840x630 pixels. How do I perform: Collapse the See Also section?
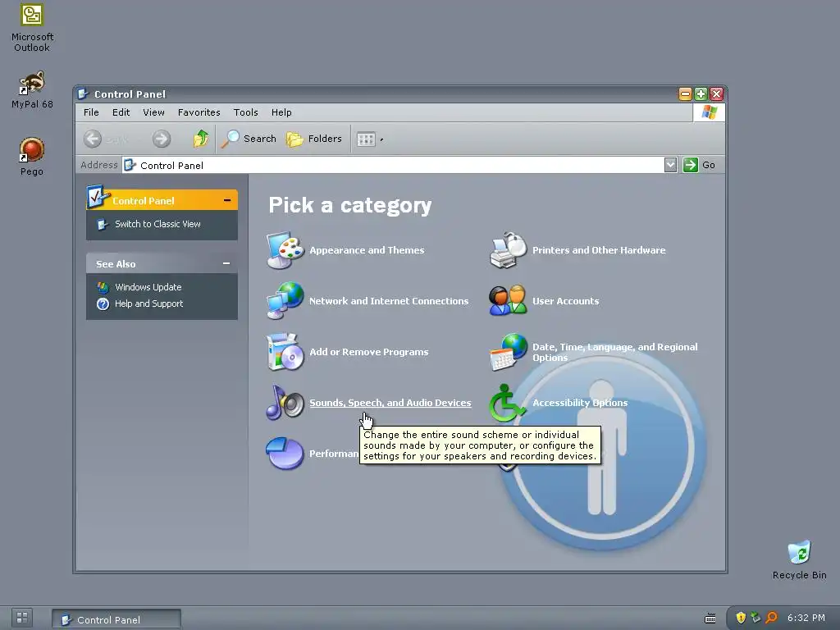(226, 263)
